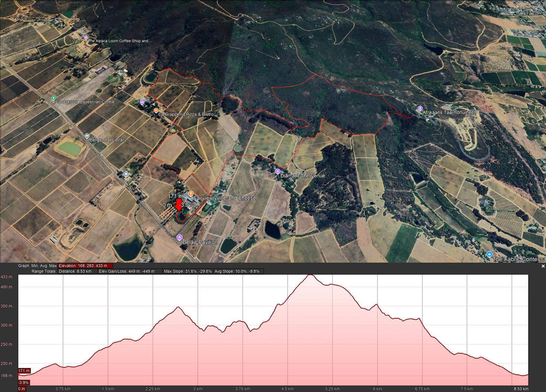Click the red arrow position marker on map
Viewport: 546px width, 392px height.
[179, 205]
